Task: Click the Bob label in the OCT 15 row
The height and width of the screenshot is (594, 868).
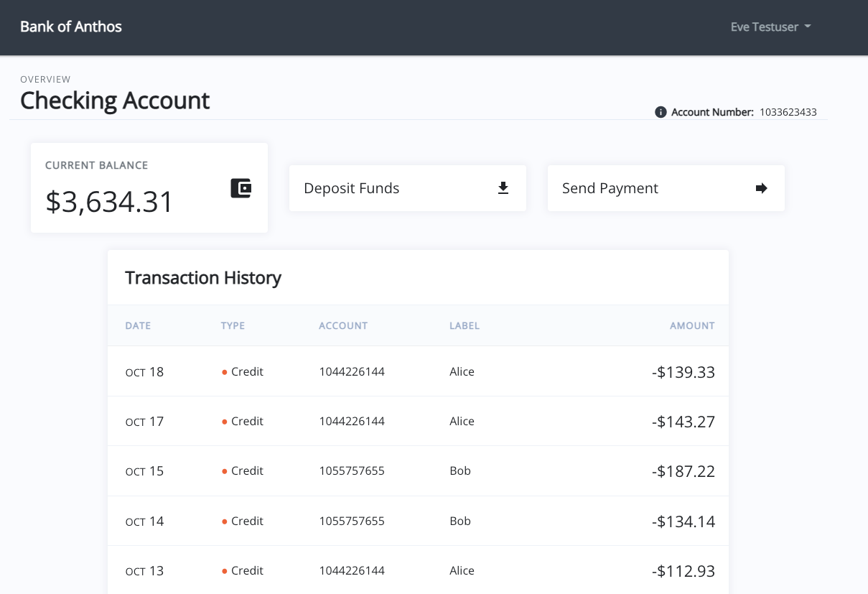Action: point(460,471)
